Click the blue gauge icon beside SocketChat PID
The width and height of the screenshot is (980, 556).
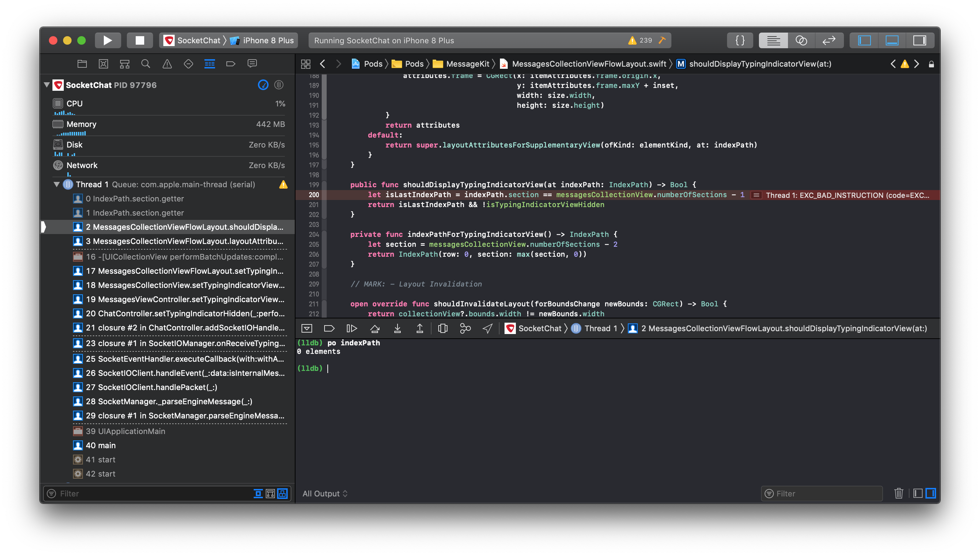tap(263, 85)
